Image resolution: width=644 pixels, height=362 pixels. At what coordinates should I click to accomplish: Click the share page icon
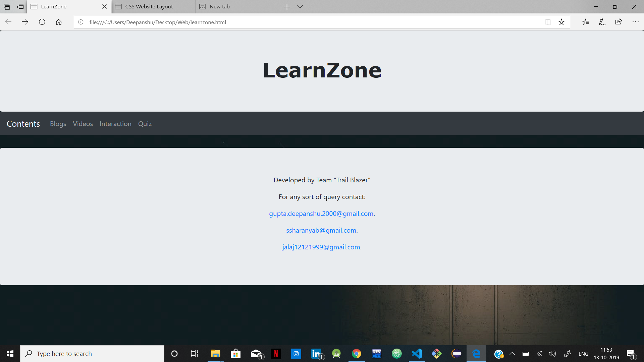[619, 22]
